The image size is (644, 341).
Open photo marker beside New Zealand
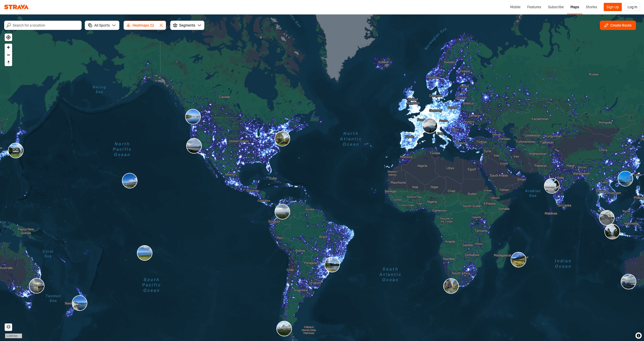(x=80, y=303)
